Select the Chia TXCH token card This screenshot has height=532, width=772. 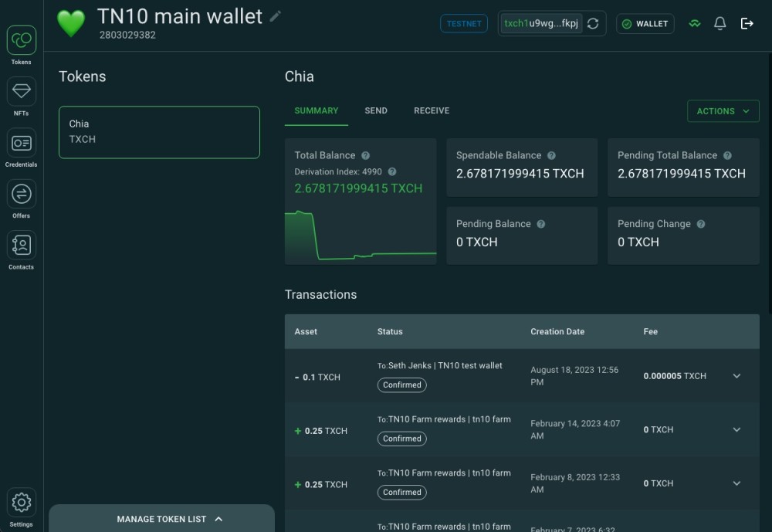point(159,133)
